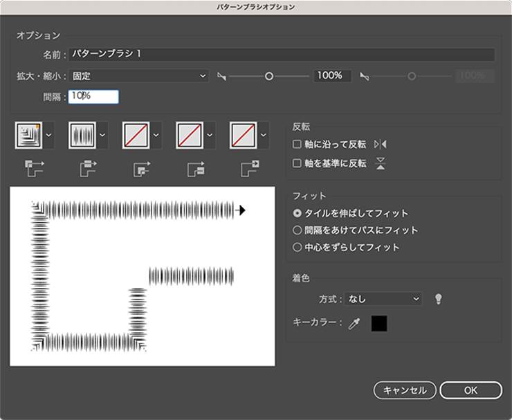
Task: Click the inner corner tile thumbnail
Action: (136, 135)
